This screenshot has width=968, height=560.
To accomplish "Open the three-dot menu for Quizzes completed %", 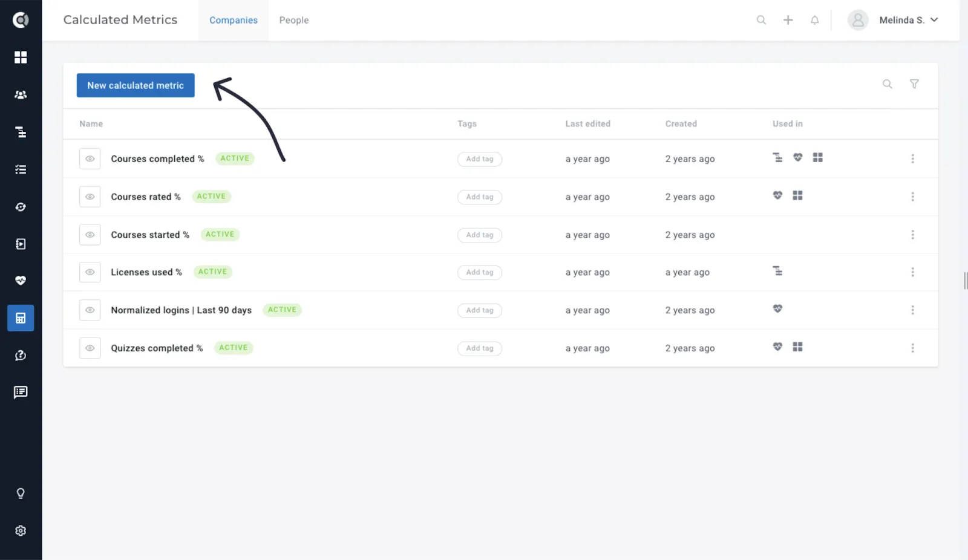I will click(x=913, y=348).
